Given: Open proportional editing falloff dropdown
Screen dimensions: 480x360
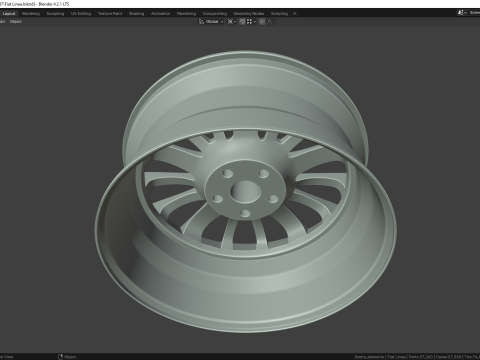Looking at the screenshot, I should 271,22.
